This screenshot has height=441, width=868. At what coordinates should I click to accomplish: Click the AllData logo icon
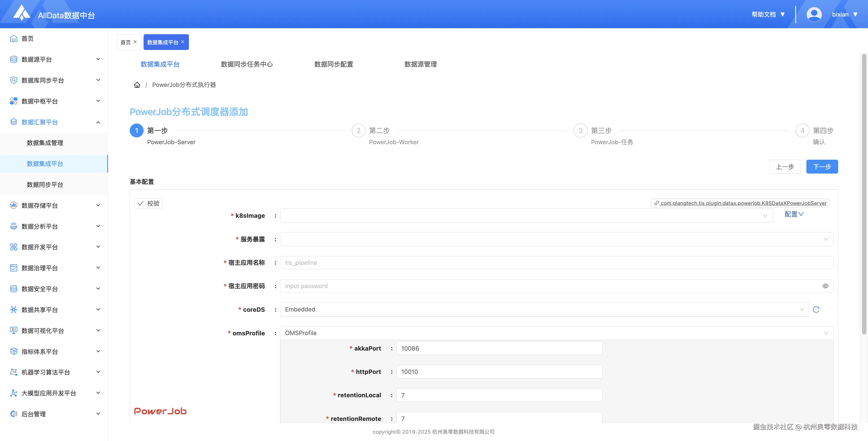click(21, 13)
